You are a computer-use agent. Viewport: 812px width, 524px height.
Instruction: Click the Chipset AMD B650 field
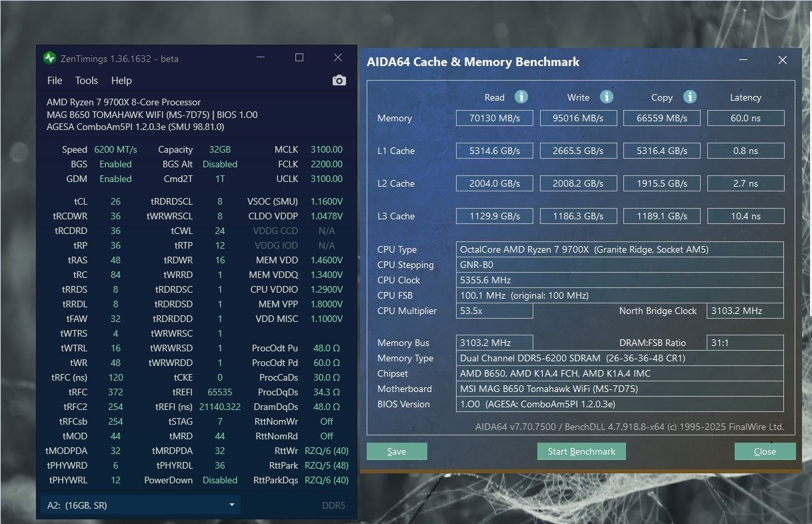click(620, 373)
